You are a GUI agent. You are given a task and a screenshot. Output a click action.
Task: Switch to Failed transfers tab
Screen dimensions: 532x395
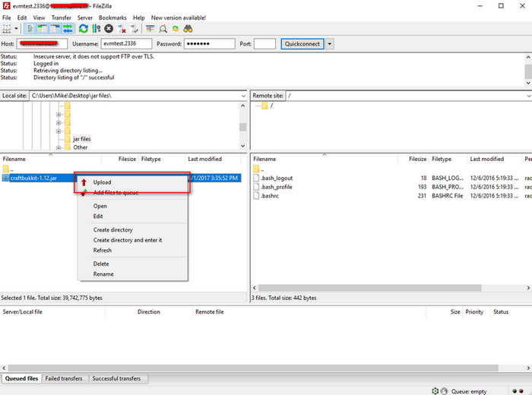(64, 379)
